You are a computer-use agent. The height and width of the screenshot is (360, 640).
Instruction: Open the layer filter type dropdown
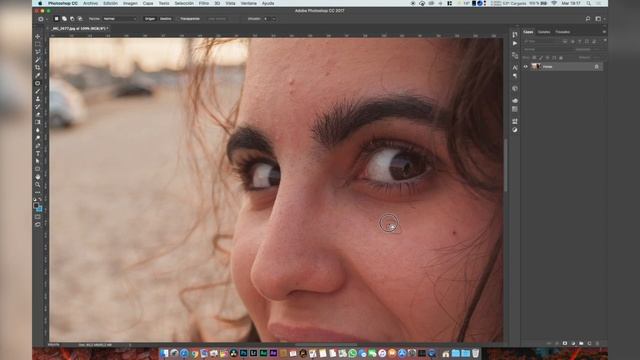[x=541, y=41]
